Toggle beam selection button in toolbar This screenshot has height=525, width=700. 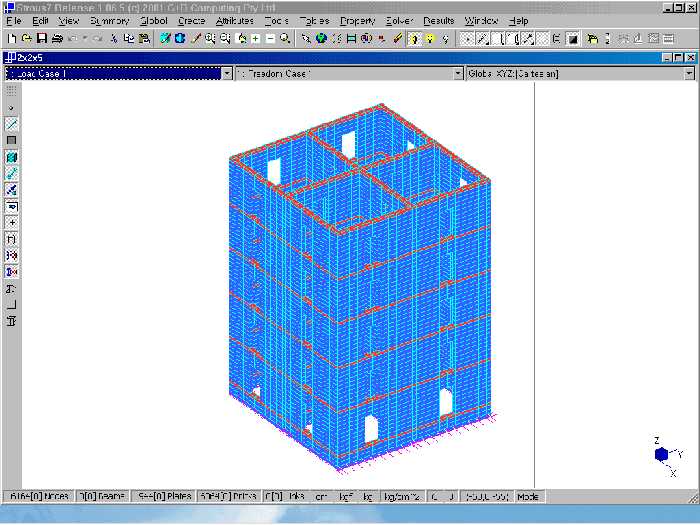482,38
